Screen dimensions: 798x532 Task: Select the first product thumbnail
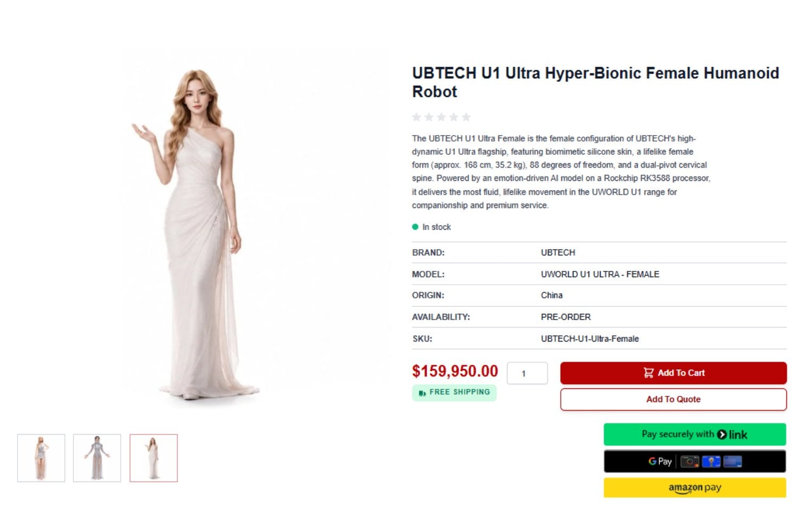click(41, 458)
